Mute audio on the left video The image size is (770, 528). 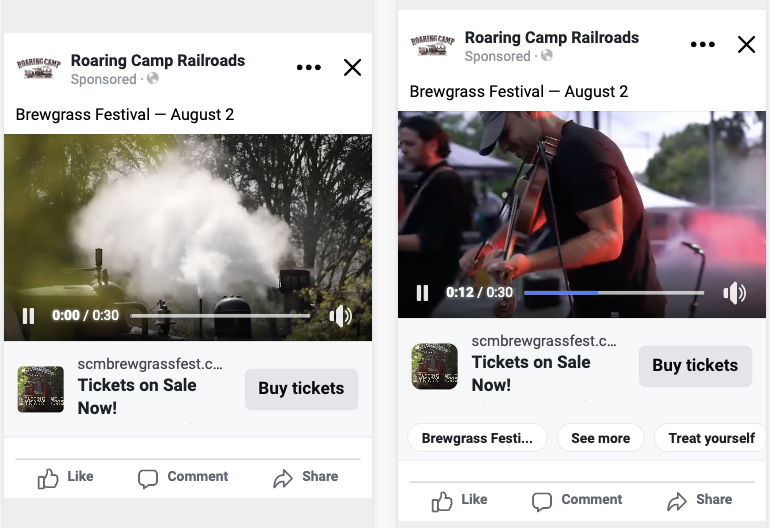click(x=340, y=316)
